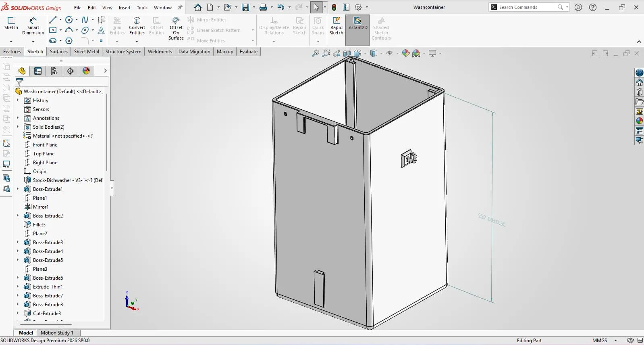Switch to Sheet Metal tab
Screen dimensions: 644x345
point(87,52)
